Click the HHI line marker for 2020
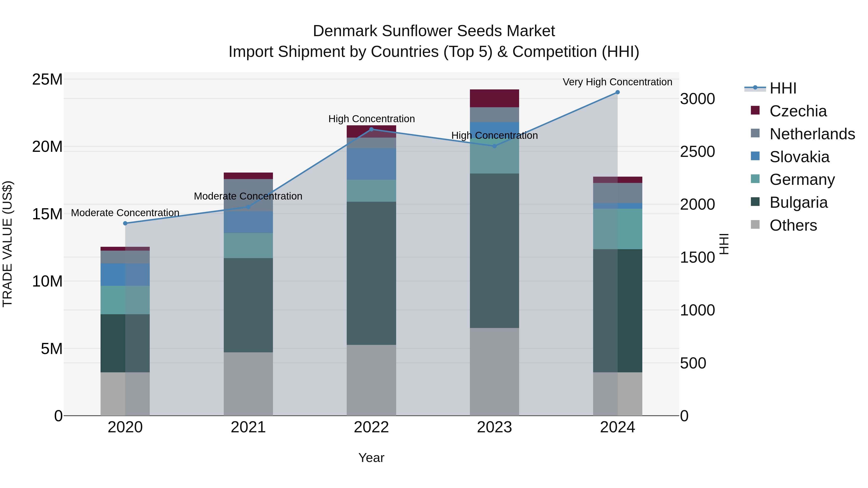The width and height of the screenshot is (868, 488). (x=125, y=223)
